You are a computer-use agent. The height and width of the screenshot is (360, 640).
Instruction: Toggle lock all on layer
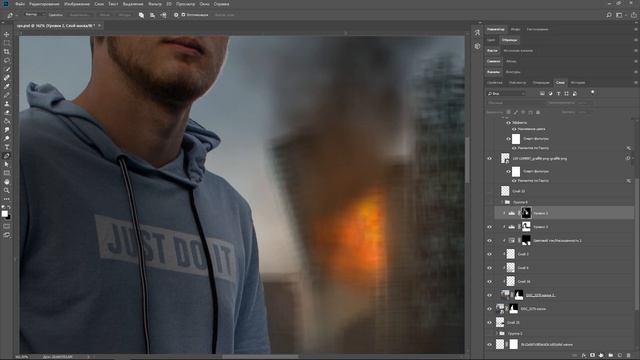click(x=538, y=112)
